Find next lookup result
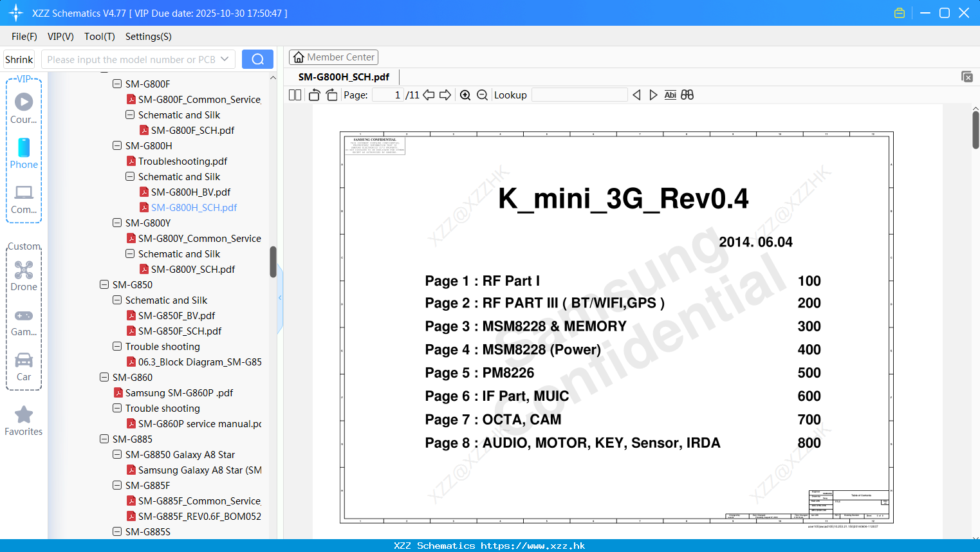This screenshot has height=552, width=980. coord(653,95)
